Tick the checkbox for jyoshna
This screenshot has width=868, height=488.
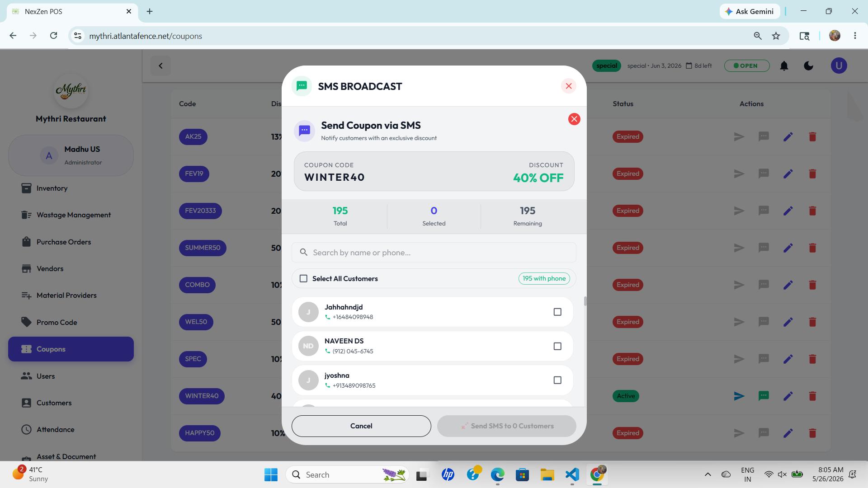tap(557, 380)
